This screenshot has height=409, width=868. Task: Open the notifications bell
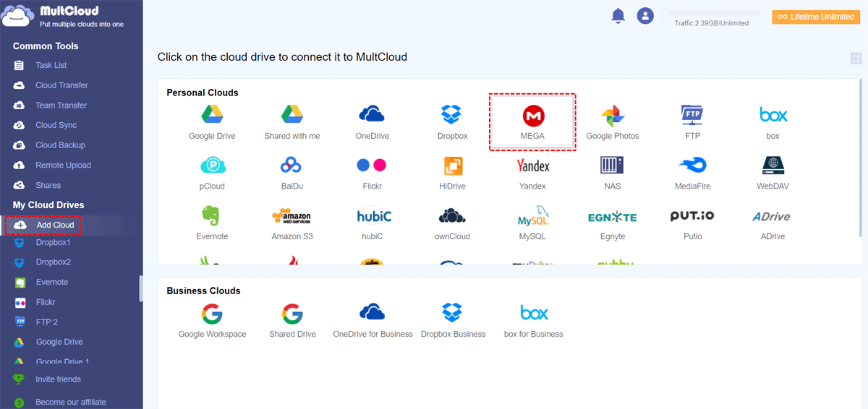click(618, 15)
